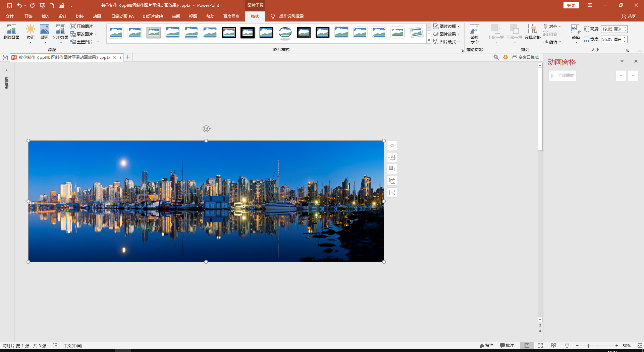The image size is (644, 352).
Task: Click Remove Background (删除背景) icon
Action: tap(11, 33)
